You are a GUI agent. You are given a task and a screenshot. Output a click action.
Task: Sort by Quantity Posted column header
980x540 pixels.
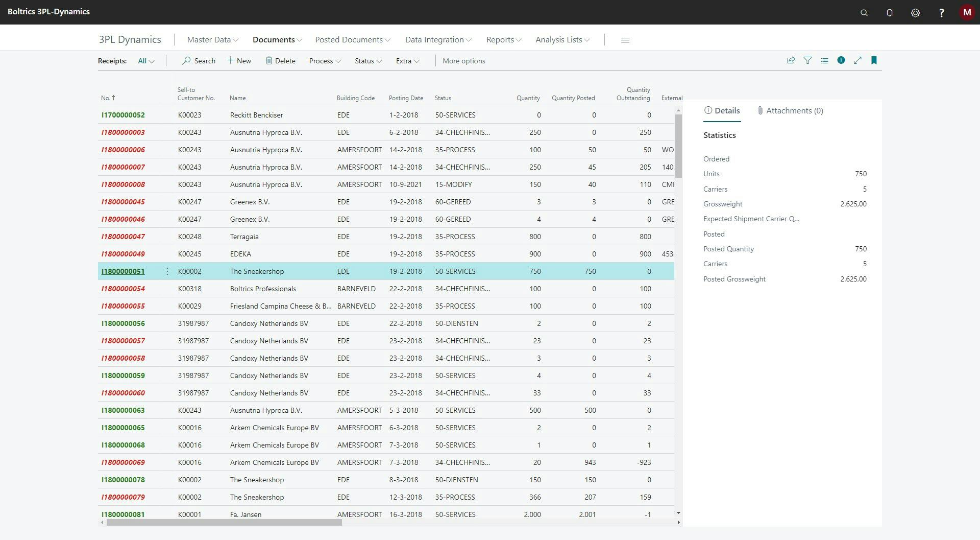click(x=573, y=98)
